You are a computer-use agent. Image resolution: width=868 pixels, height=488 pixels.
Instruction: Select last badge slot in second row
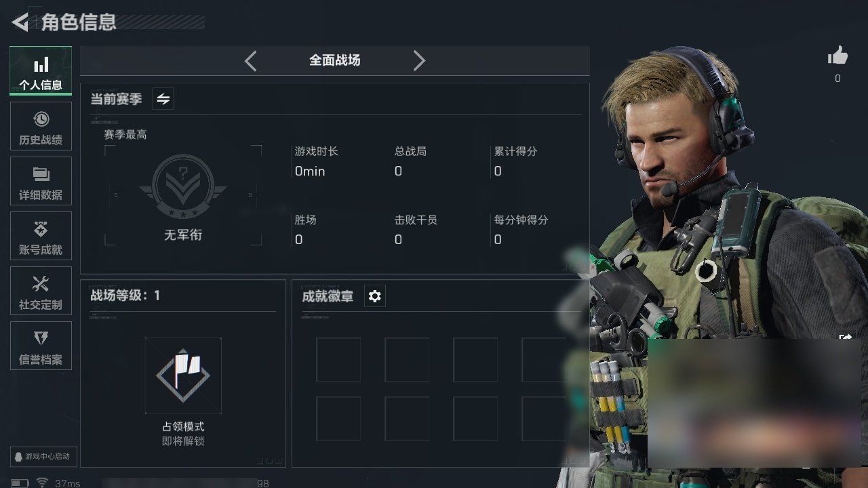[544, 419]
